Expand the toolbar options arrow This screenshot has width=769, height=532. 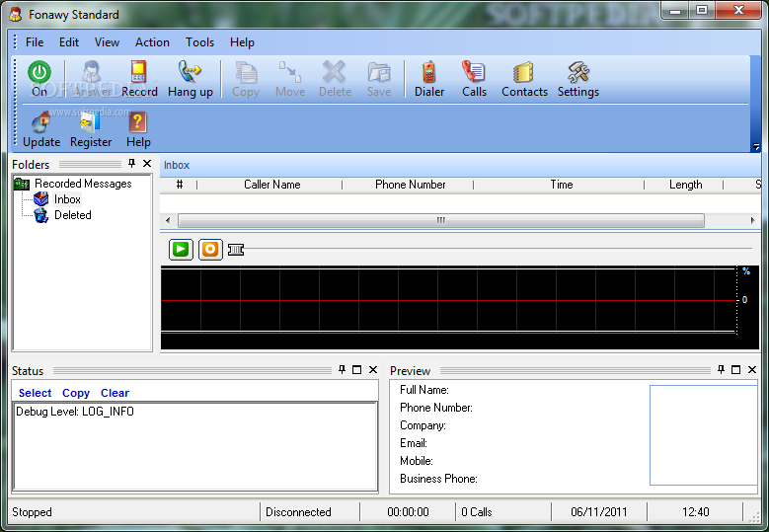(756, 146)
